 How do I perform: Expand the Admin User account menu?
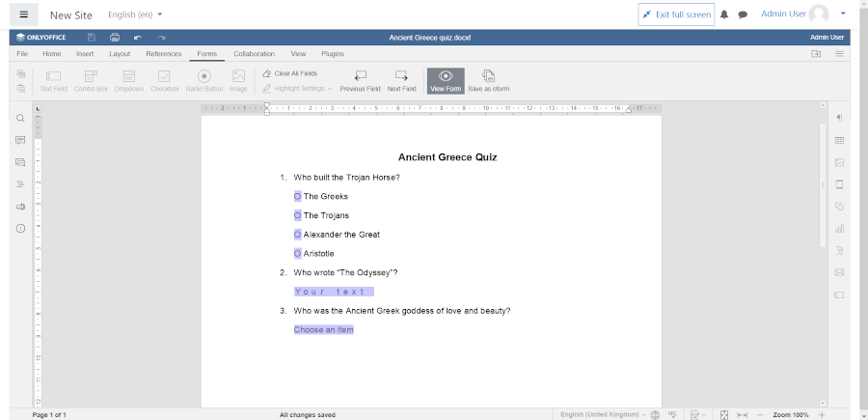pyautogui.click(x=843, y=14)
